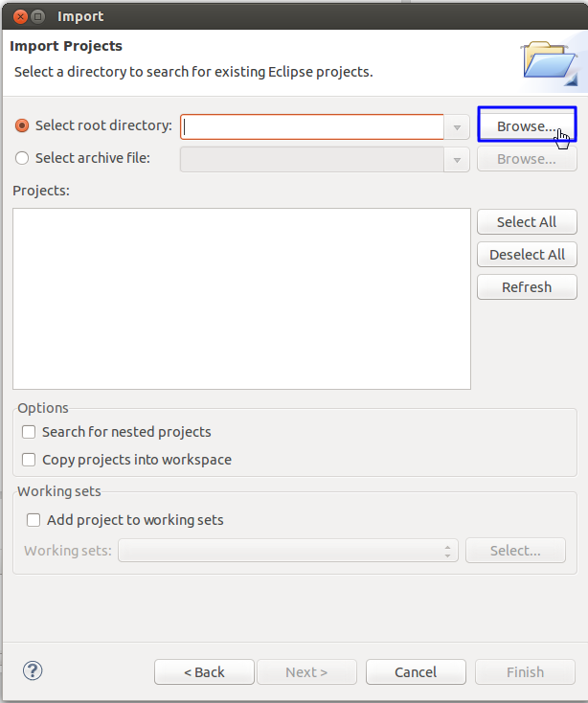
Task: Click inside the empty Projects list
Action: pos(241,299)
